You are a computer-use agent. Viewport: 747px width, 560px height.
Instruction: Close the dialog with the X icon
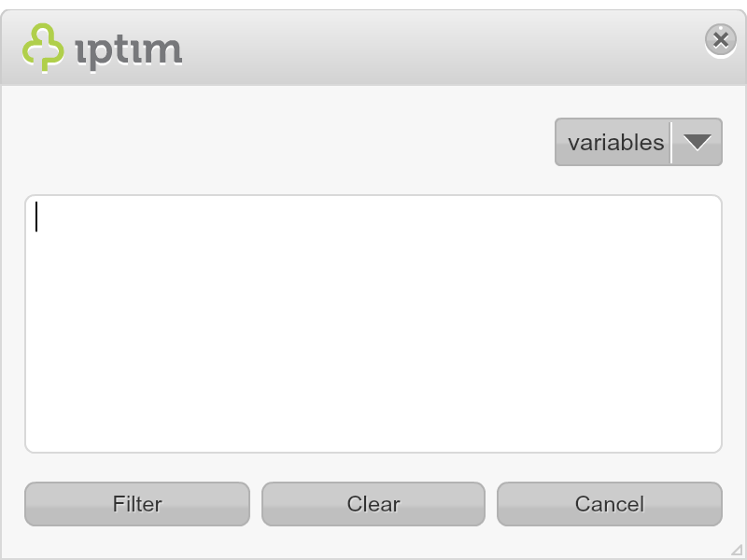pos(720,39)
